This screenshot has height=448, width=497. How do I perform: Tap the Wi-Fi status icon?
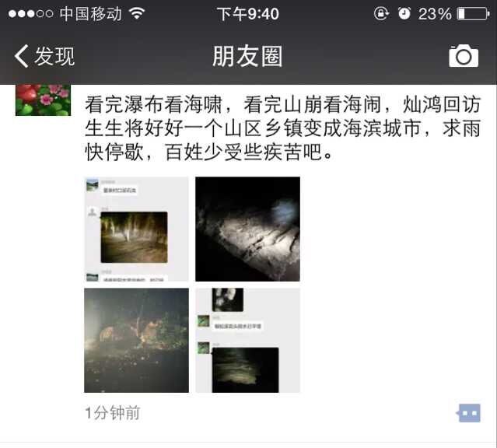tap(137, 13)
